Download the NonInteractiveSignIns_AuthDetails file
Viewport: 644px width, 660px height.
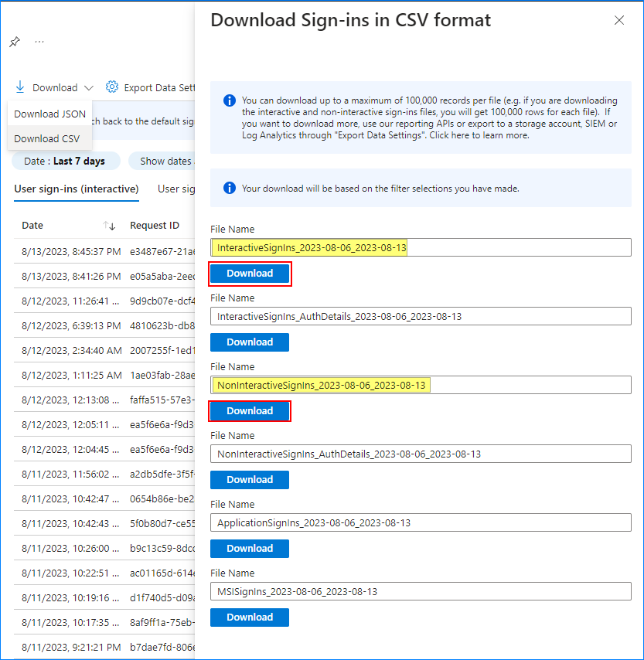pyautogui.click(x=250, y=480)
